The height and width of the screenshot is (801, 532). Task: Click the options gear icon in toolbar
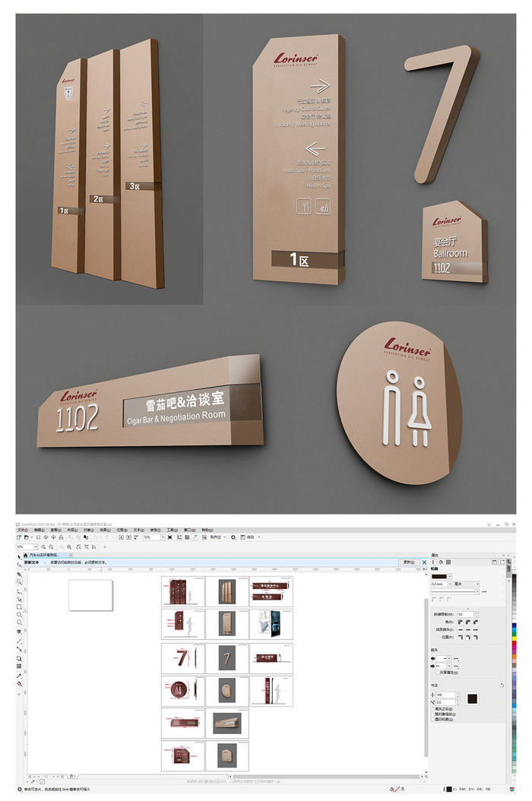pyautogui.click(x=233, y=537)
